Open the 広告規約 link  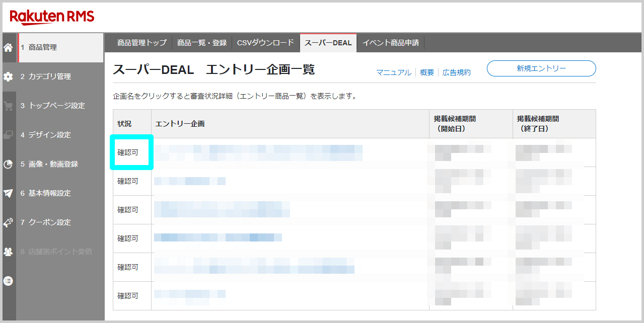pyautogui.click(x=457, y=72)
